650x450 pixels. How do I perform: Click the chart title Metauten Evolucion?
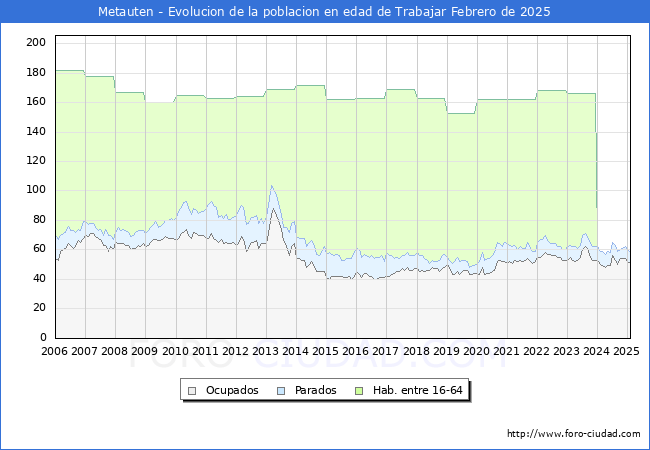coord(324,12)
